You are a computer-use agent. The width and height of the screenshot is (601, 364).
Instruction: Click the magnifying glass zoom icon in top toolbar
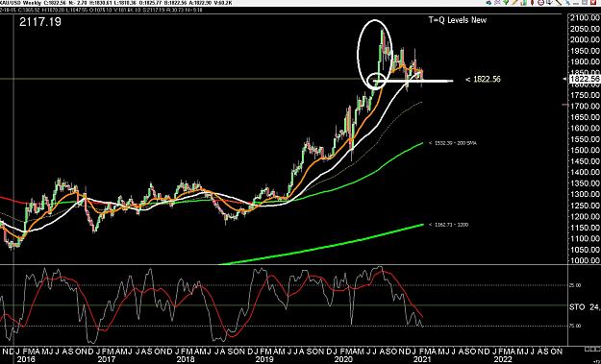[x=497, y=2]
